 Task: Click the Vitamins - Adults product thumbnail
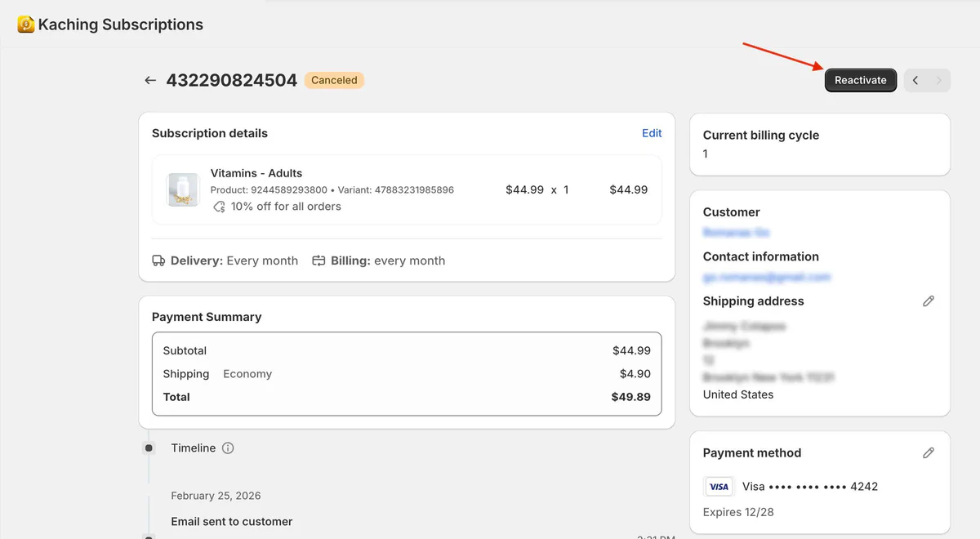coord(184,189)
